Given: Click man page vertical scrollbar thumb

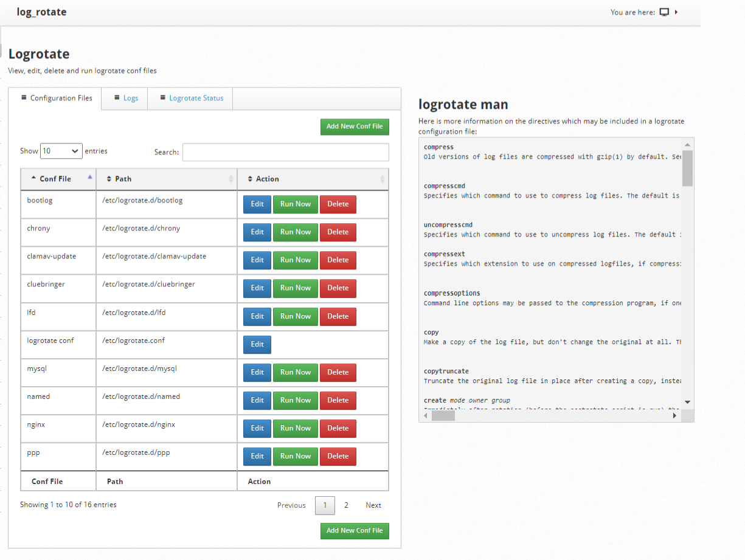Looking at the screenshot, I should pyautogui.click(x=687, y=168).
